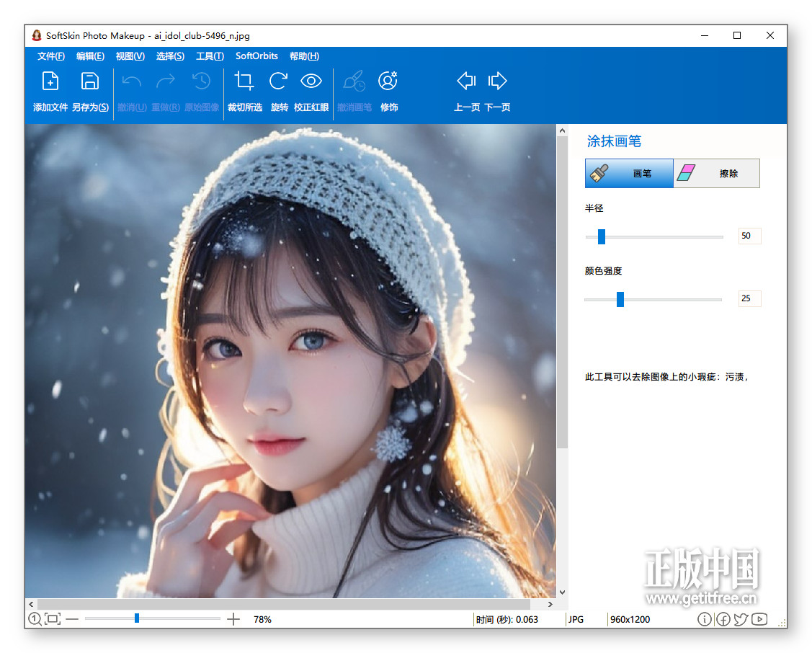Click the radius value field showing 50
This screenshot has height=653, width=812.
(749, 236)
